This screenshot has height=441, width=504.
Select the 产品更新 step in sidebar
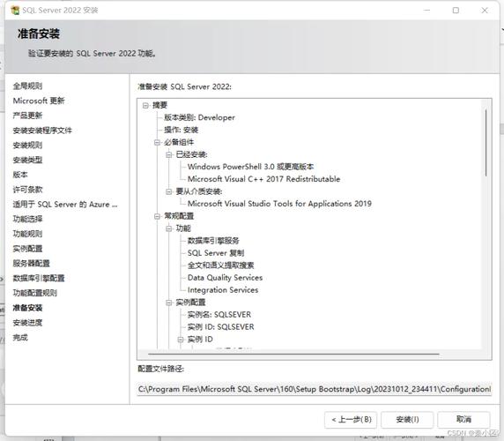27,116
